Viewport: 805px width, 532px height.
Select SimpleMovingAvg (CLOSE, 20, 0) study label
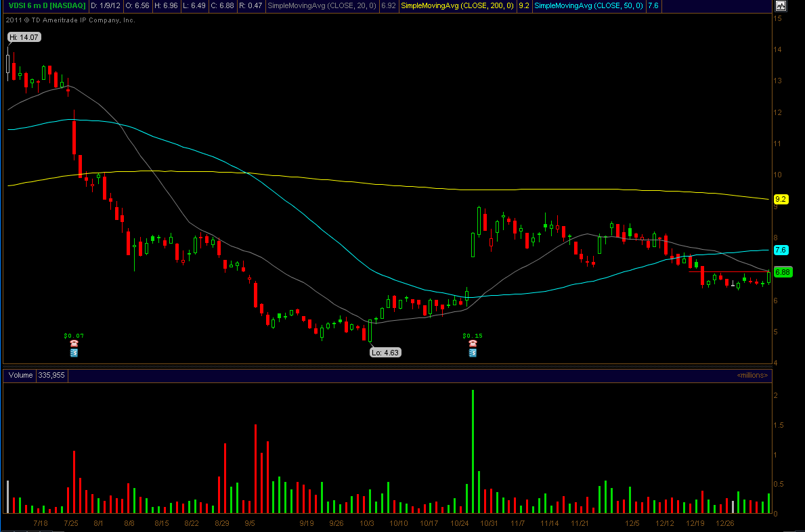(322, 6)
